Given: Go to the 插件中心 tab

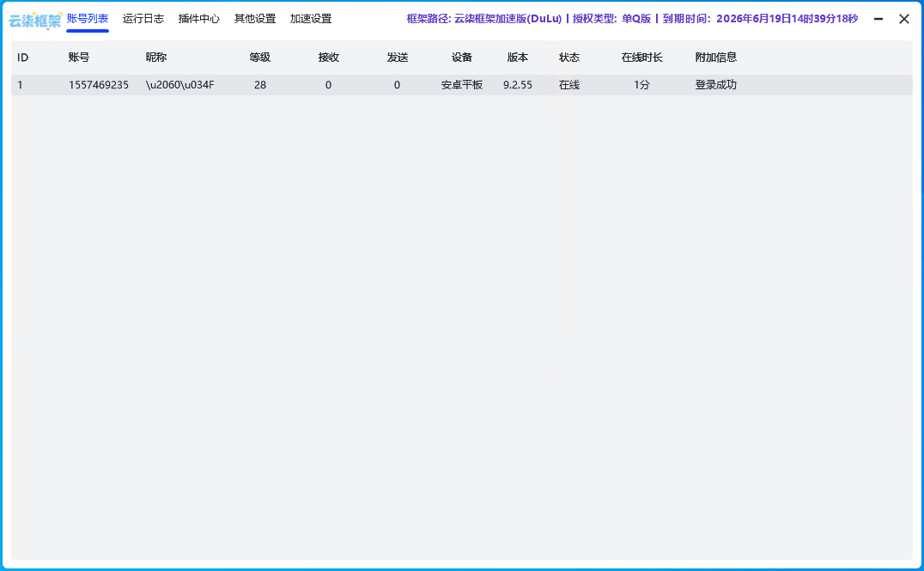Looking at the screenshot, I should tap(199, 19).
